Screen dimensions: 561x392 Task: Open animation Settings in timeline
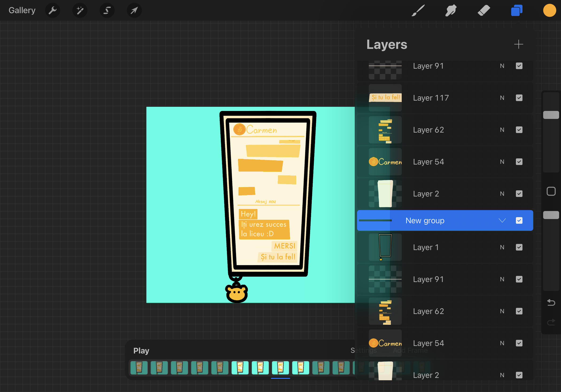coord(364,350)
